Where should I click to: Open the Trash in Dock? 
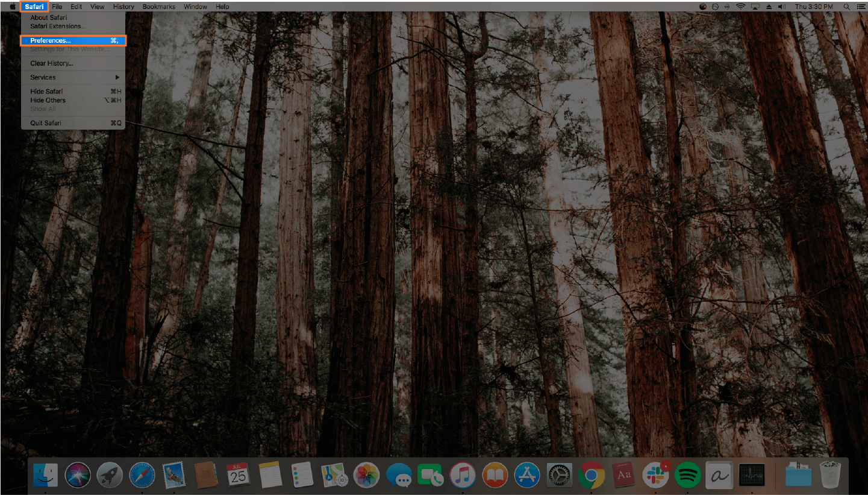click(831, 476)
